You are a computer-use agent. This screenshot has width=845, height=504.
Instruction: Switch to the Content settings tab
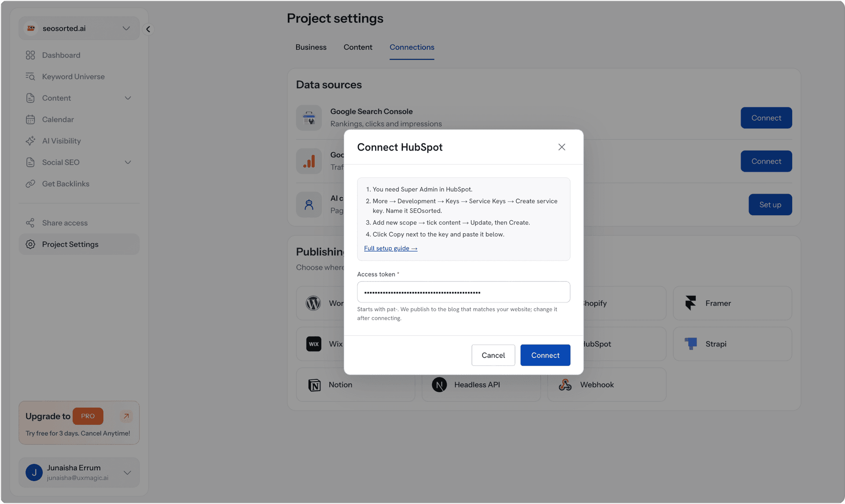coord(358,47)
